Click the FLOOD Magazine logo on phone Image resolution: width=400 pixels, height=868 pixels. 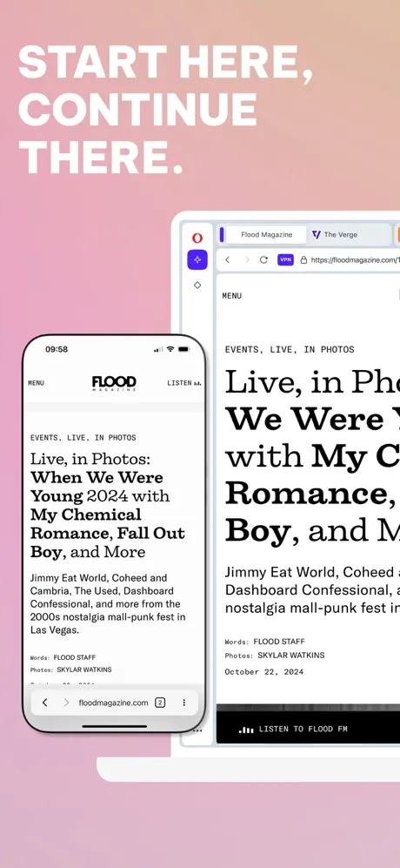114,383
